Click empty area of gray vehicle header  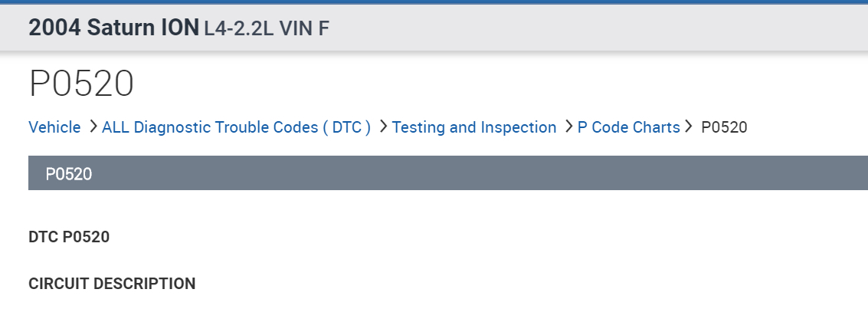pyautogui.click(x=598, y=28)
